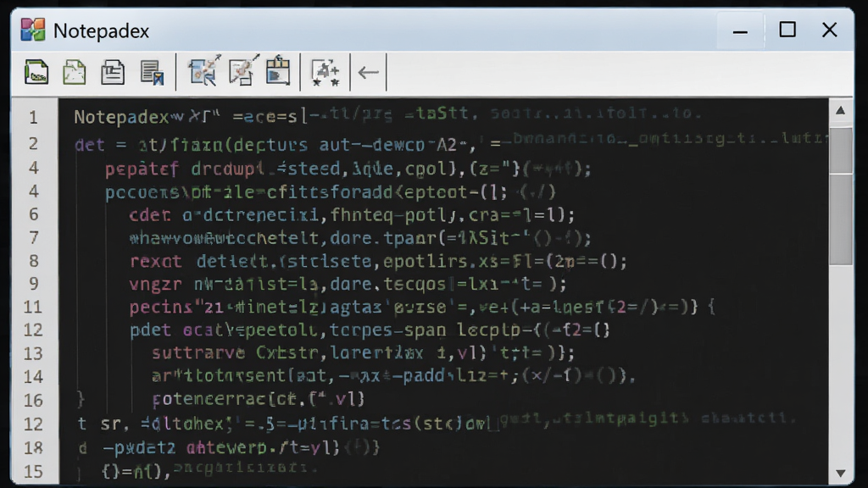Click the red "rexat" word on line 8

156,261
